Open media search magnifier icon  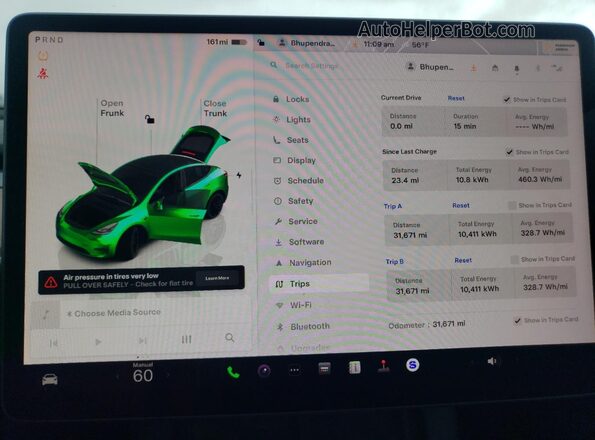click(x=230, y=337)
